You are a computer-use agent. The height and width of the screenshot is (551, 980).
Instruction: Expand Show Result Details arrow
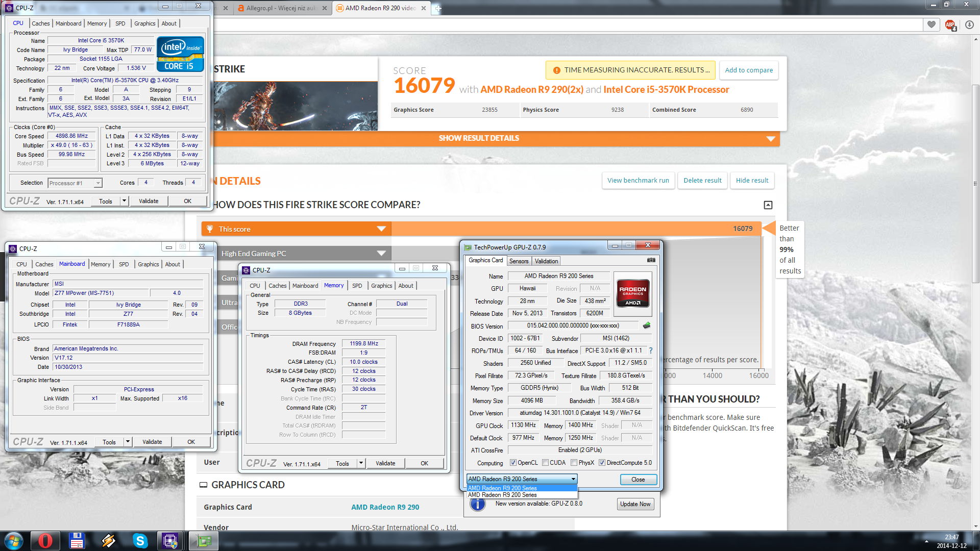point(771,139)
